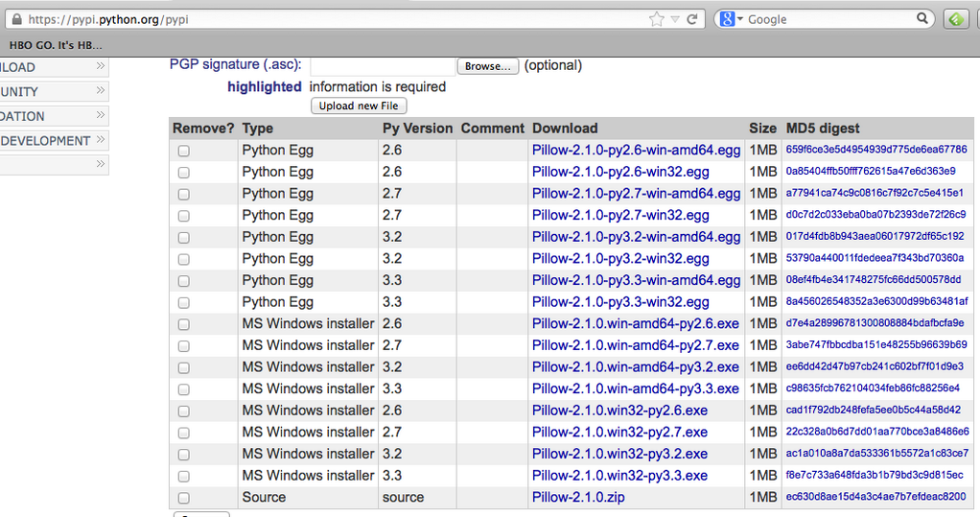Viewport: 980px width, 517px height.
Task: Open the HBO GO bookmark
Action: 56,45
